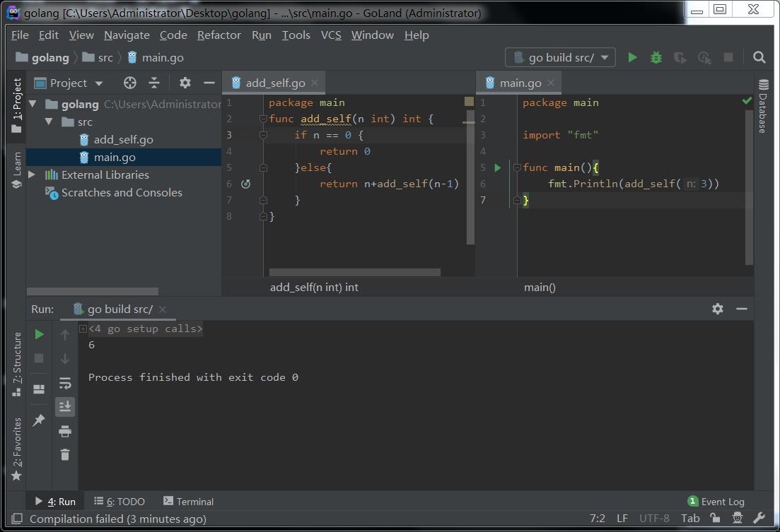Start debugging with the bug icon
This screenshot has width=780, height=532.
tap(656, 57)
